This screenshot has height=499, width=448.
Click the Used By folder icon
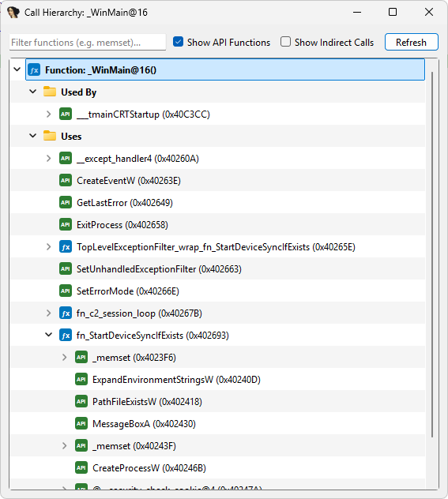tap(50, 92)
